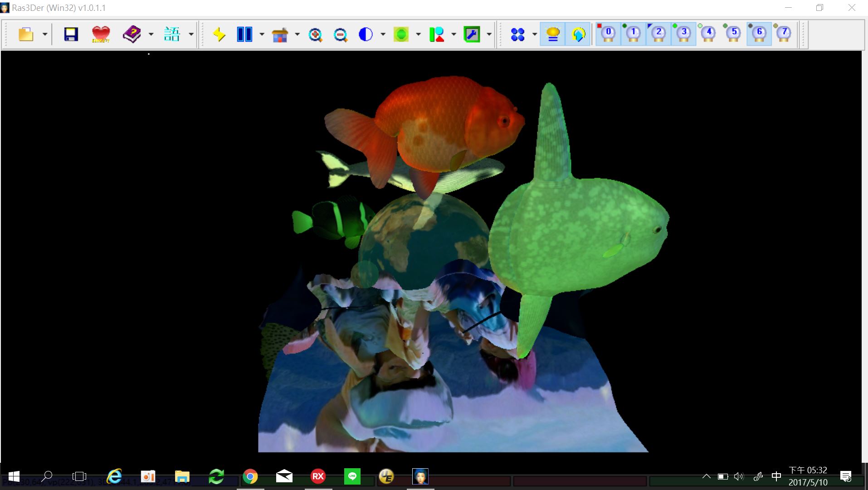Open the Windows Start menu
This screenshot has height=490, width=868.
(14, 476)
